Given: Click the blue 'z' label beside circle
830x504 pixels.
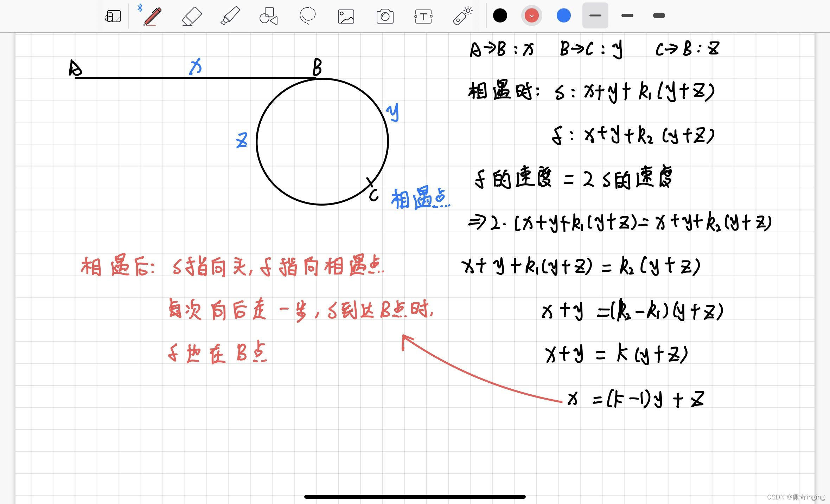Looking at the screenshot, I should pyautogui.click(x=242, y=140).
